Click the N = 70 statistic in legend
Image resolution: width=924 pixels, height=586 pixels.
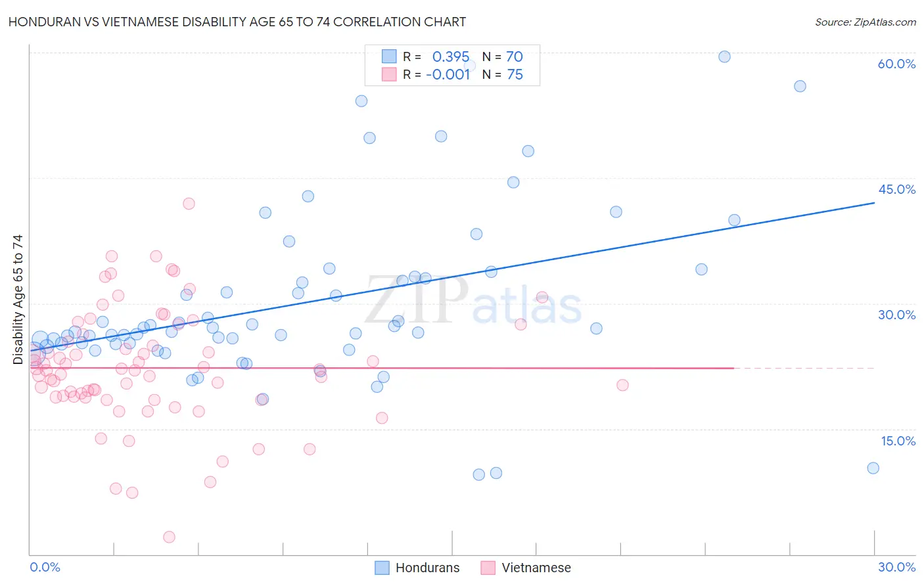click(x=503, y=56)
